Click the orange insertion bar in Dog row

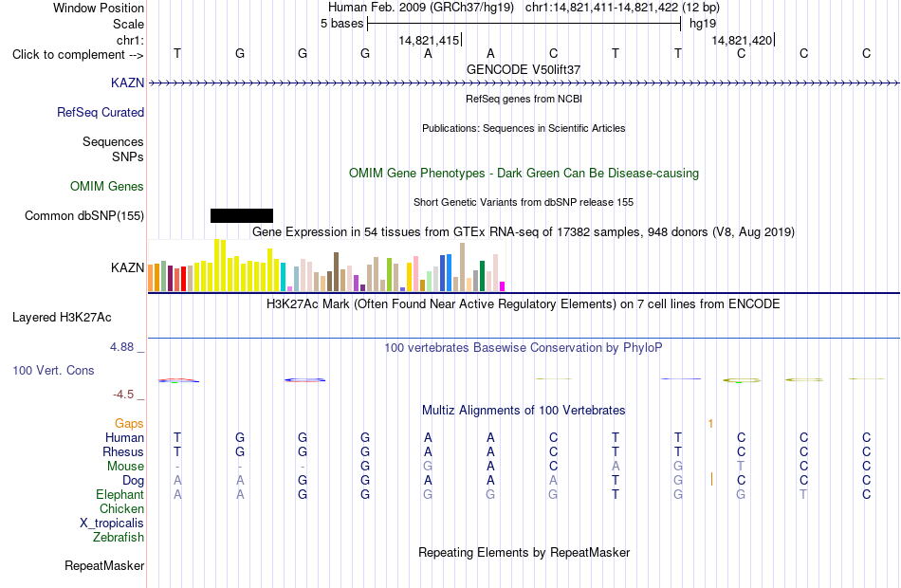[x=711, y=479]
